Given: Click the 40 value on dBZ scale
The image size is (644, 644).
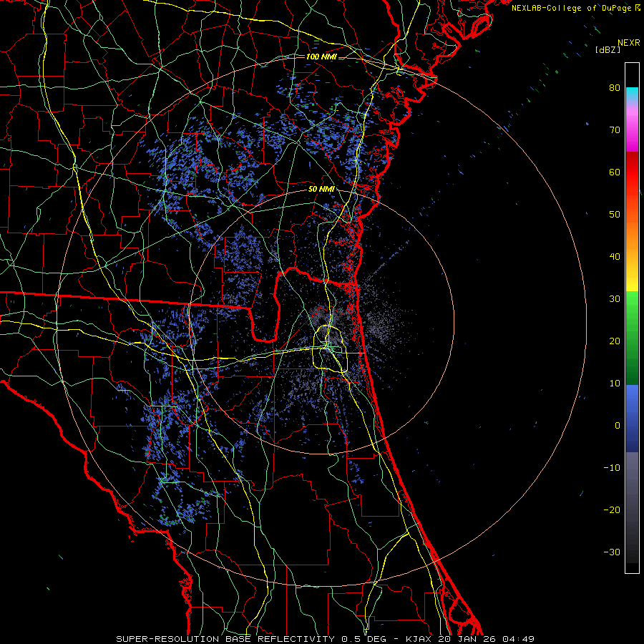Looking at the screenshot, I should coord(615,257).
